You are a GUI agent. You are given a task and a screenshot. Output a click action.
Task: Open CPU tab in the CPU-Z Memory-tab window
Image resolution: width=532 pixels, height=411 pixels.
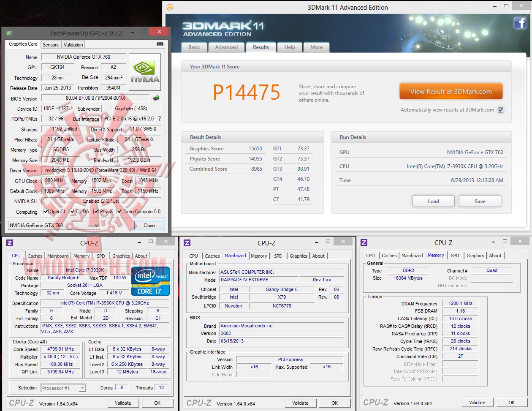(371, 256)
